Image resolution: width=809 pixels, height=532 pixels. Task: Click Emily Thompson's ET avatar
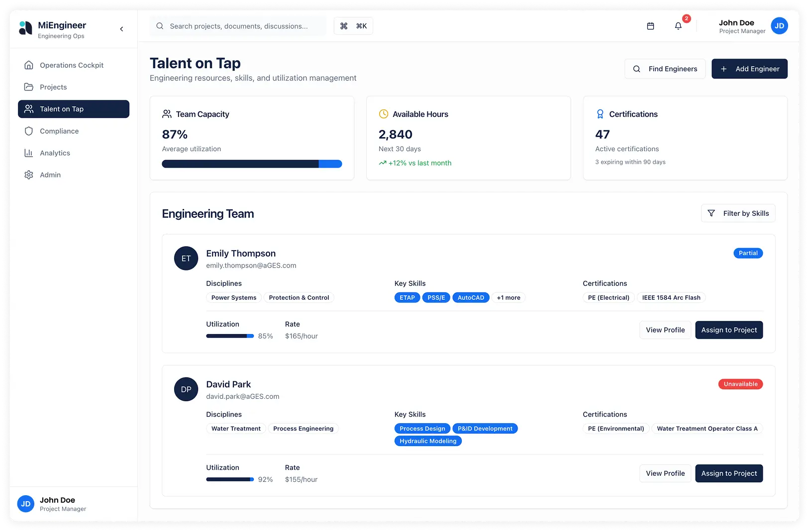(x=186, y=259)
